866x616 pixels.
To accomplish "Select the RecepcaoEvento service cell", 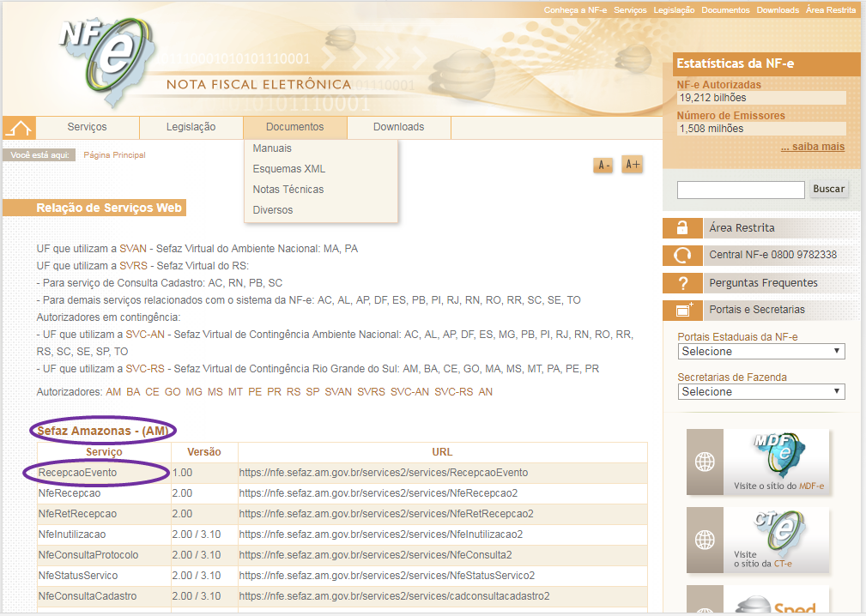I will tap(104, 473).
